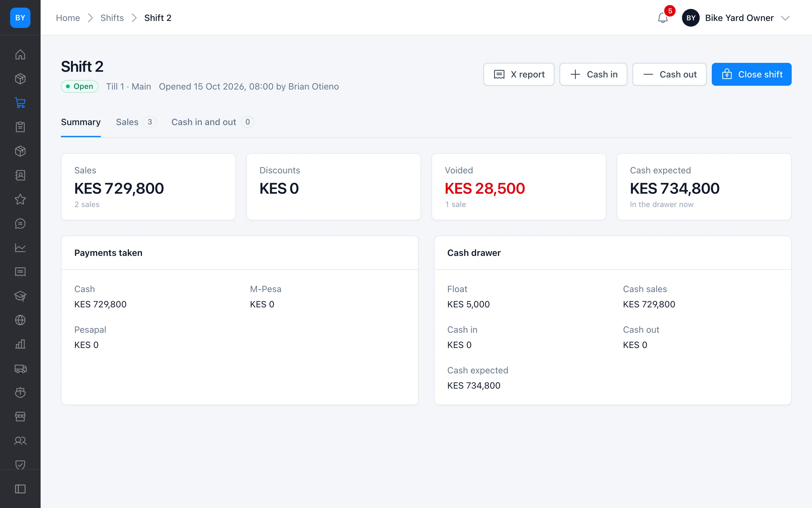This screenshot has width=812, height=508.
Task: Open the star icon in the sidebar
Action: [20, 199]
